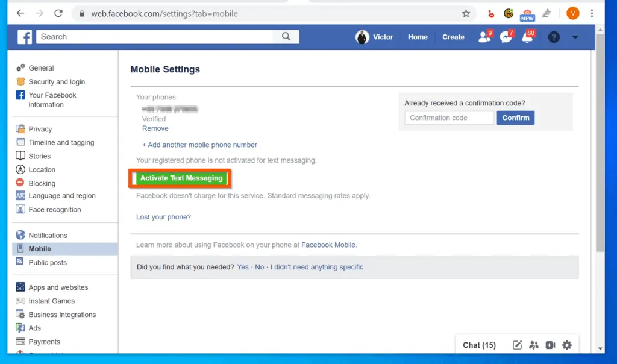The image size is (617, 364).
Task: Click in the Confirmation code field
Action: [x=449, y=118]
